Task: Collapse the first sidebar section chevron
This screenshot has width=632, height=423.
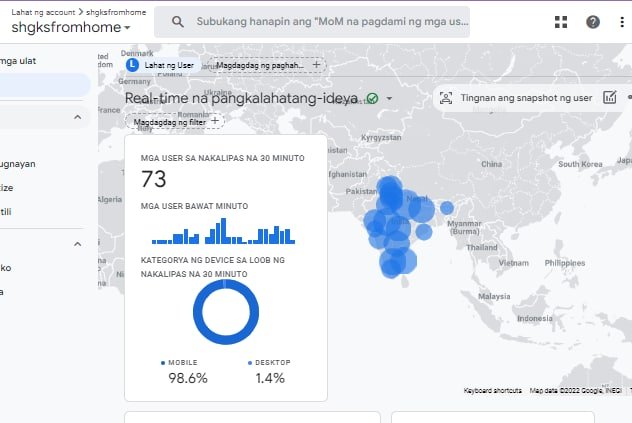Action: pos(77,118)
